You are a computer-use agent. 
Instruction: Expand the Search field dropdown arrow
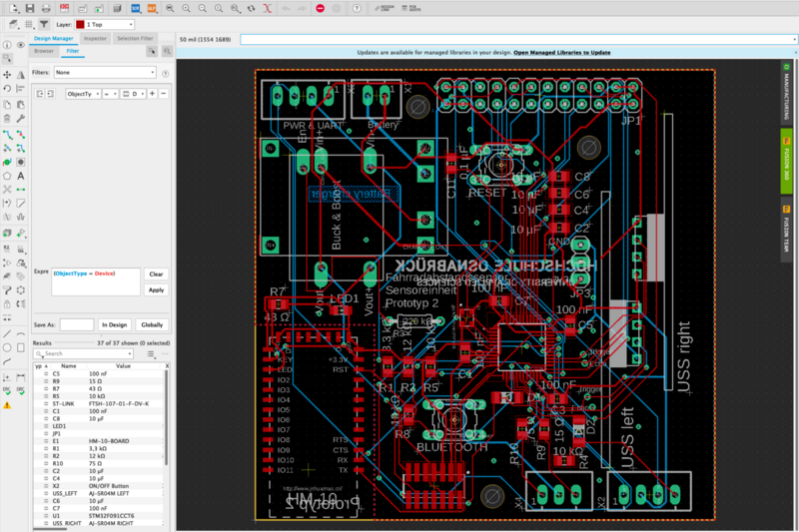(130, 353)
